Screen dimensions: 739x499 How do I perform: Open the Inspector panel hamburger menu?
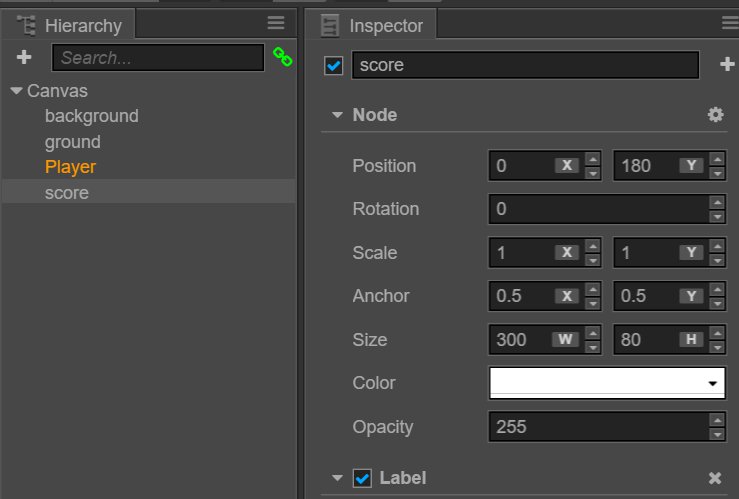[729, 24]
